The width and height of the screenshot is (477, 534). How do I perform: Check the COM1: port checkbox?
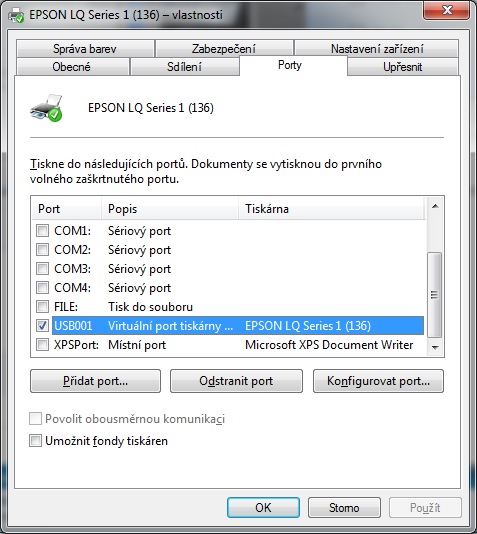coord(42,231)
